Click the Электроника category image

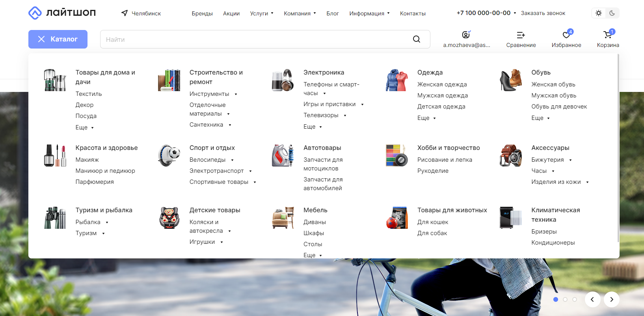[283, 80]
